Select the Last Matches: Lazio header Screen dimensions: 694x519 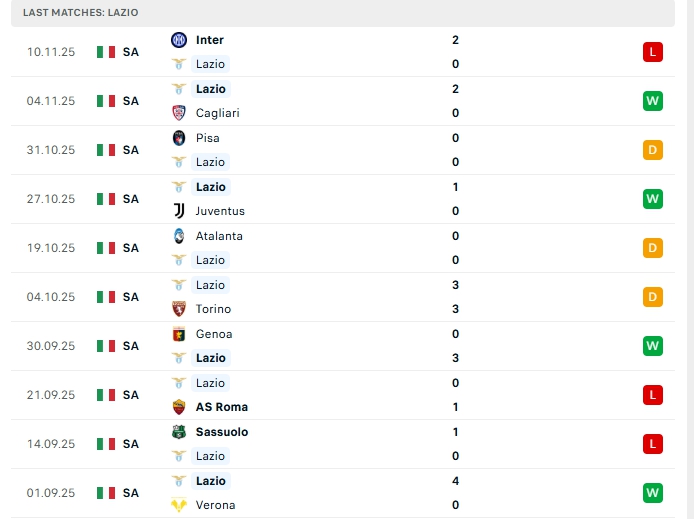pos(81,13)
